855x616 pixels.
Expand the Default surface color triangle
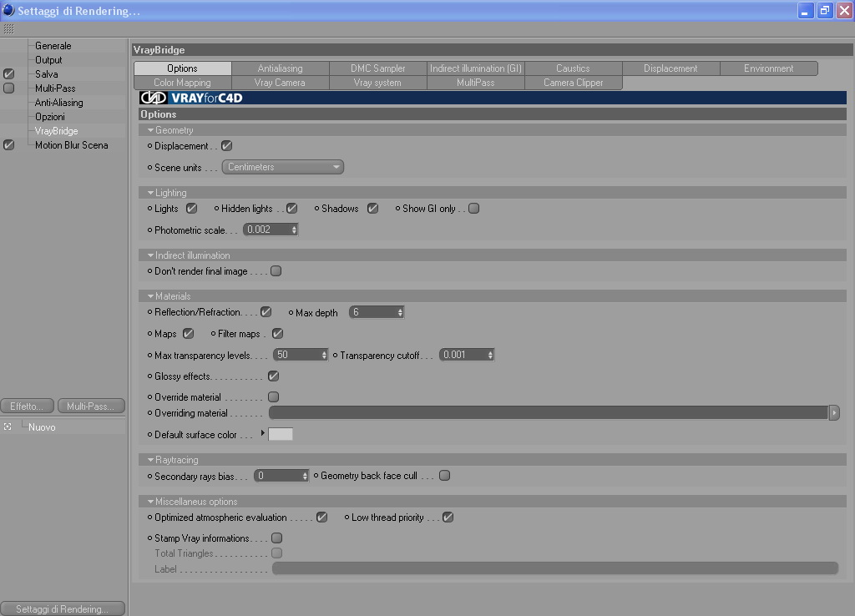(263, 433)
